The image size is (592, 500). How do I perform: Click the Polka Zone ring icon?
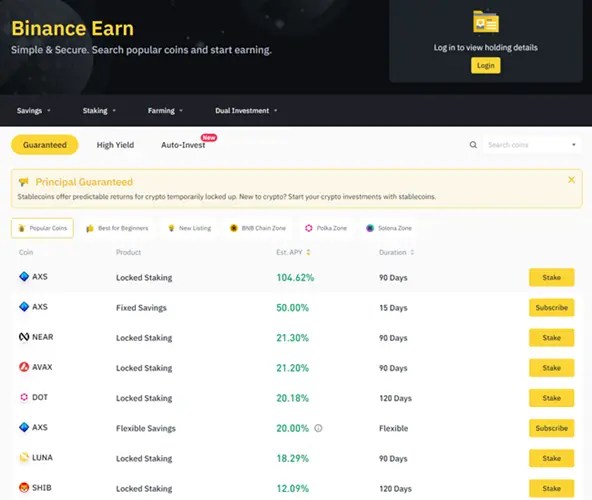point(309,228)
